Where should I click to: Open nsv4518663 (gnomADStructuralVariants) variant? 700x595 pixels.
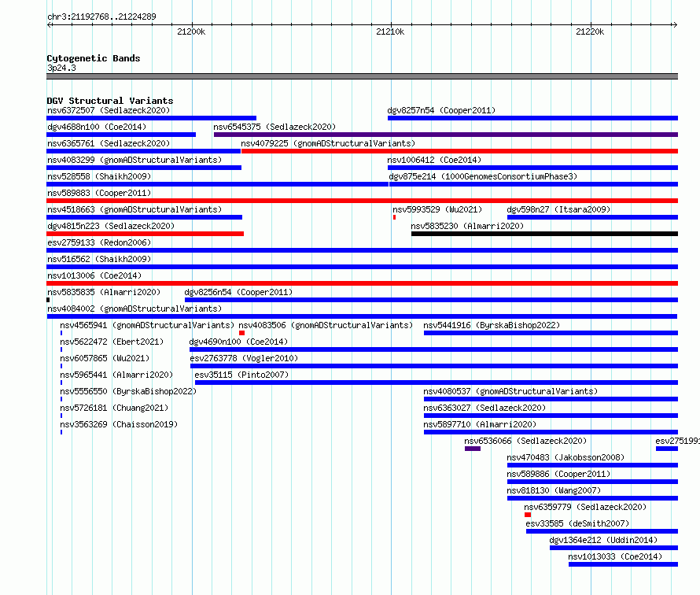[144, 217]
